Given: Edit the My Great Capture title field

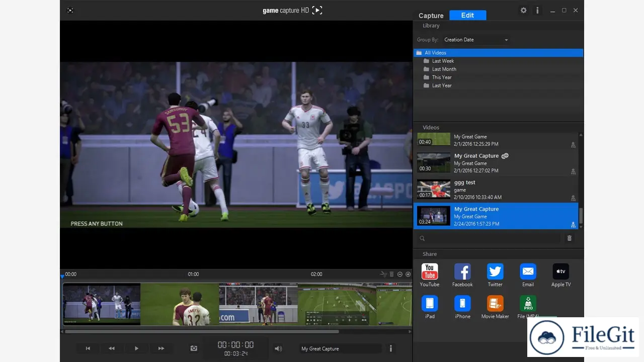Looking at the screenshot, I should (341, 348).
